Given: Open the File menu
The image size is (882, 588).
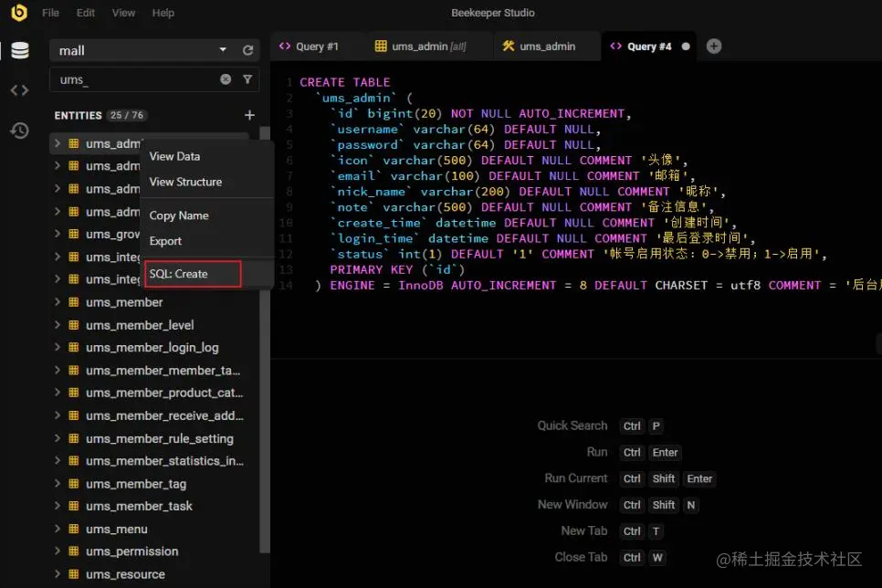Looking at the screenshot, I should (x=50, y=13).
